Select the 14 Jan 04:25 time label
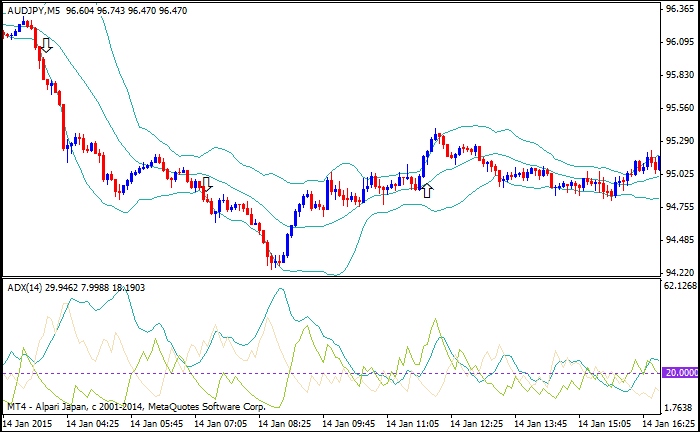 [92, 424]
